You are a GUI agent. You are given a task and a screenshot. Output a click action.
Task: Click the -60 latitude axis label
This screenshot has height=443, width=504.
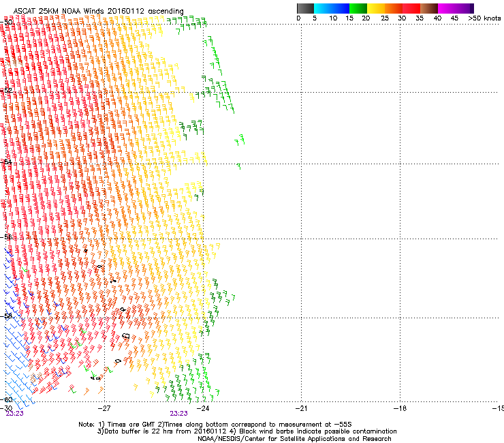[6, 399]
